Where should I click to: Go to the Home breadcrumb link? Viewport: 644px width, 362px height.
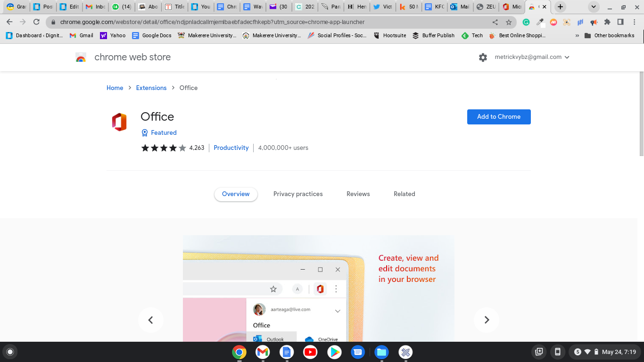coord(115,88)
